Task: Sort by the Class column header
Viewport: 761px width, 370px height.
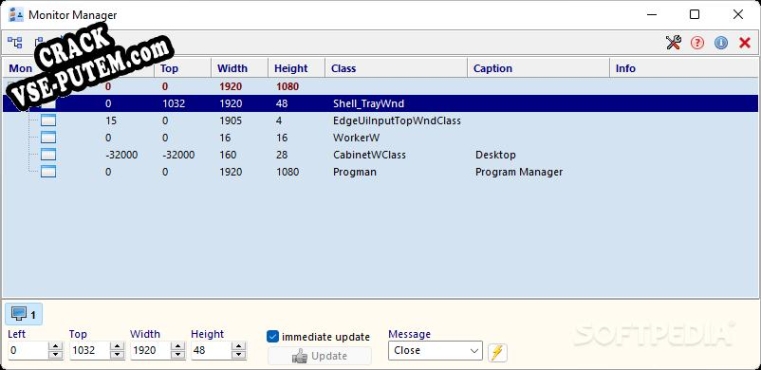Action: (x=396, y=68)
